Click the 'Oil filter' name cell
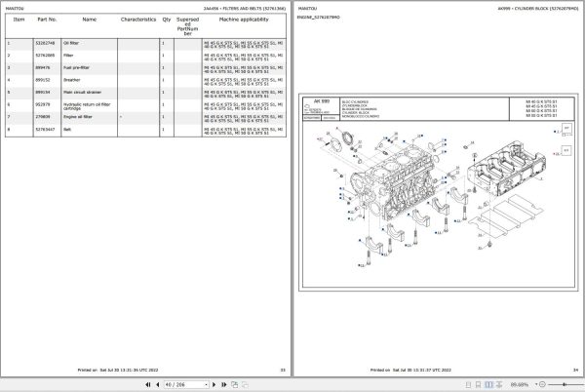This screenshot has height=392, width=585. [89, 44]
